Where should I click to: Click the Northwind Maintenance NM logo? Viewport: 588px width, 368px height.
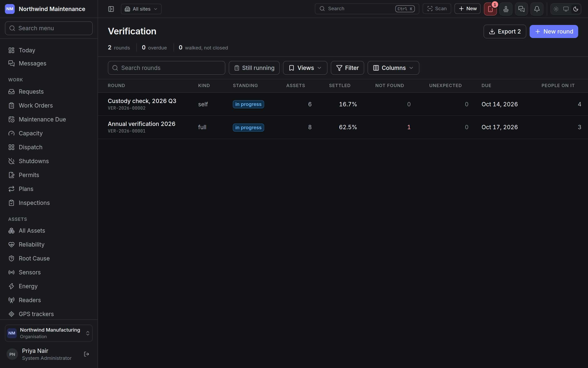(10, 9)
